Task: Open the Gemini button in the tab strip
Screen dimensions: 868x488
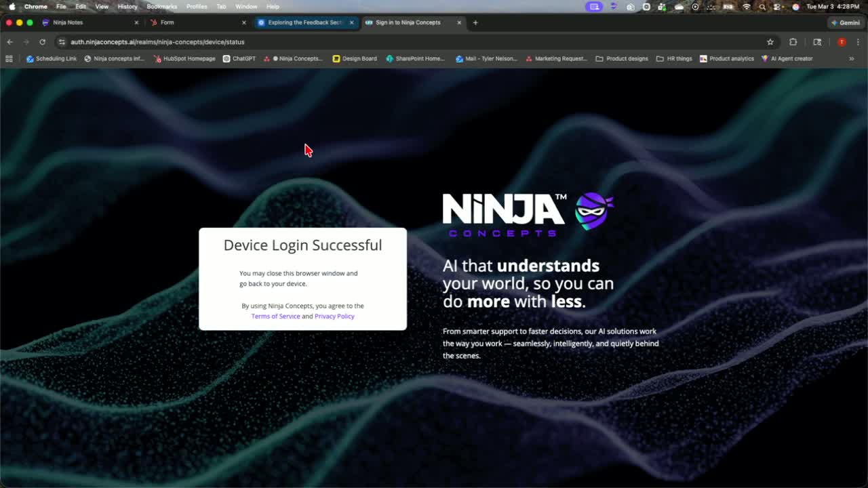Action: coord(846,22)
